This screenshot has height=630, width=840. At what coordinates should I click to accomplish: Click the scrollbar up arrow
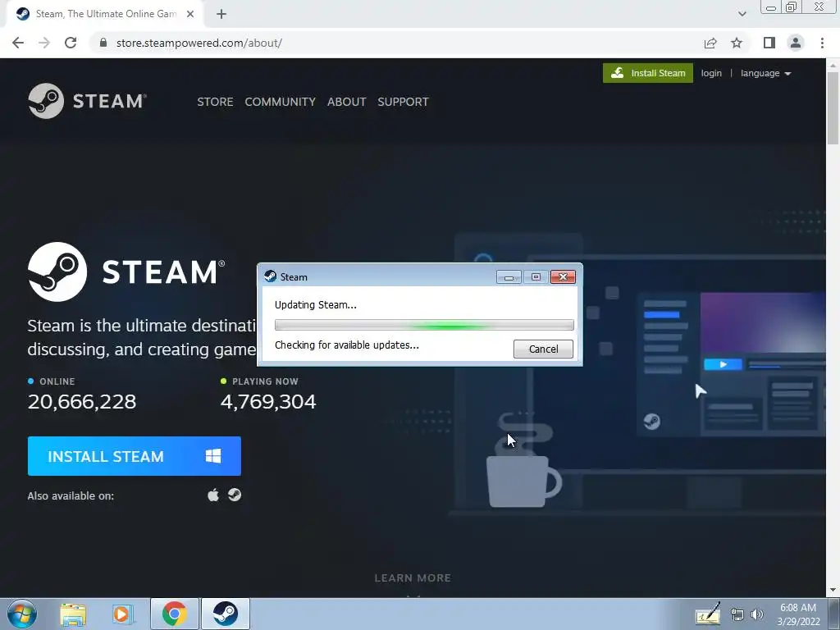[x=833, y=64]
